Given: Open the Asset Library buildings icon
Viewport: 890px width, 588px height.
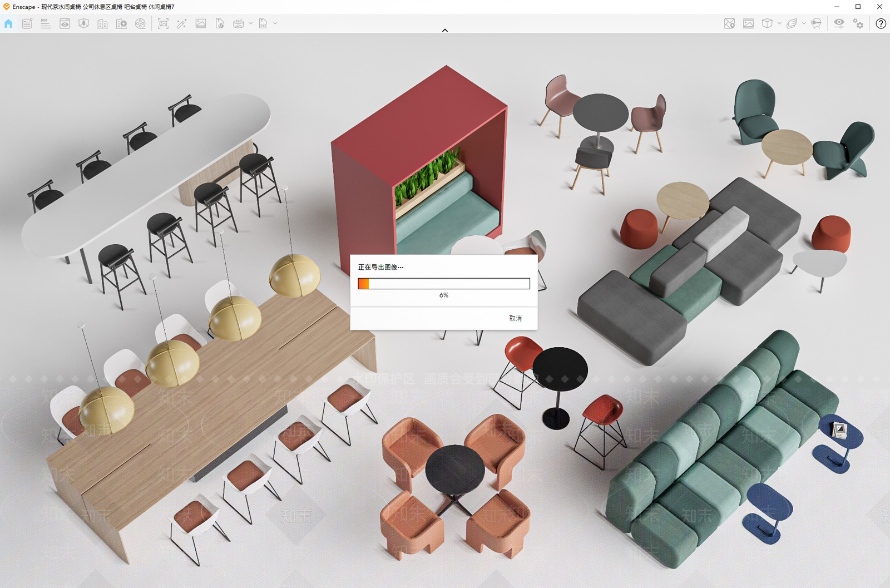Looking at the screenshot, I should coord(103,23).
